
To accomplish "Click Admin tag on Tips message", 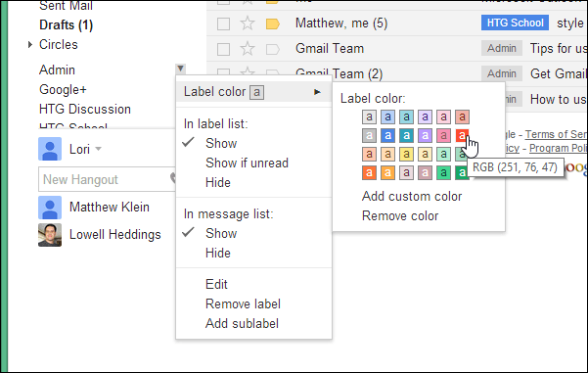I will coord(502,48).
